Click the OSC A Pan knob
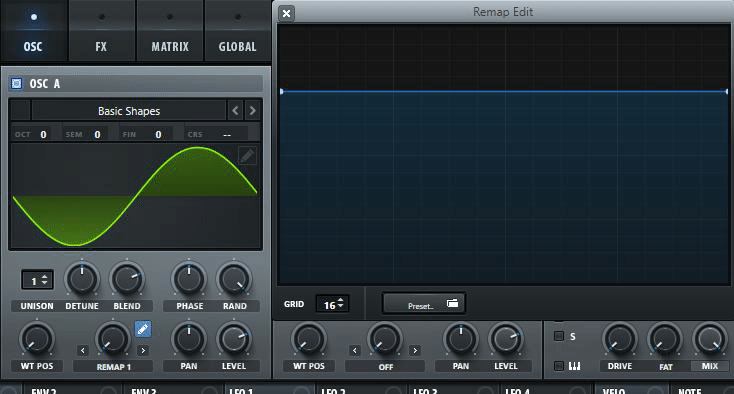 (x=189, y=339)
